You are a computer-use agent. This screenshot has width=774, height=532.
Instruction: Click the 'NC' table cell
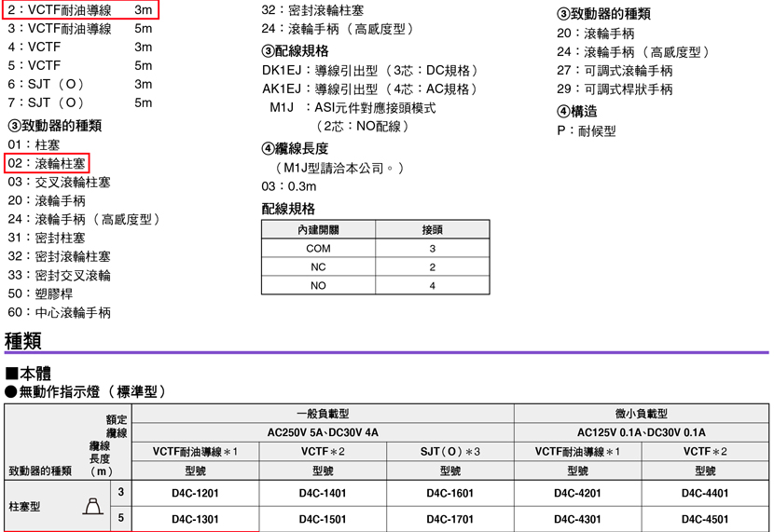point(318,267)
